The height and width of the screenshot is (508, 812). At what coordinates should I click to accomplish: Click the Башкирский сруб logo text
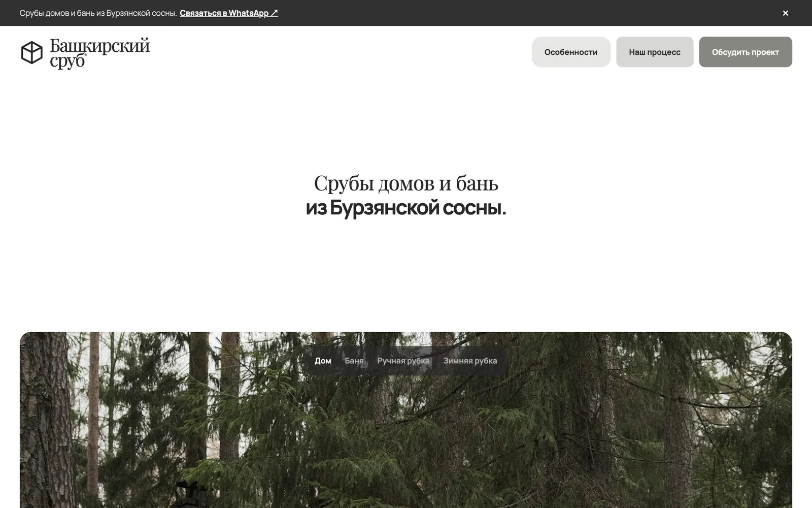pyautogui.click(x=100, y=53)
